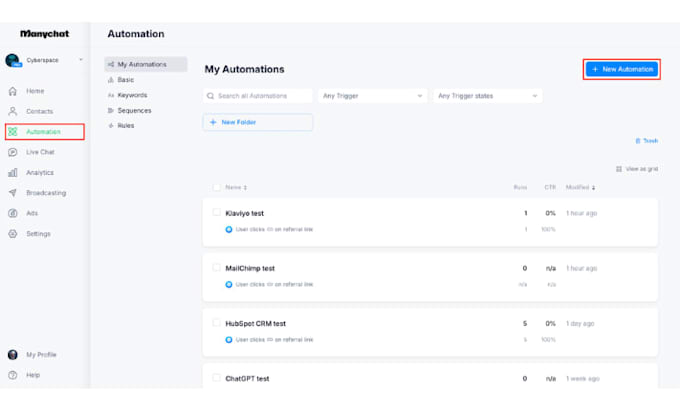Click the Basic submenu icon
Viewport: 680px width, 411px height.
pyautogui.click(x=111, y=80)
